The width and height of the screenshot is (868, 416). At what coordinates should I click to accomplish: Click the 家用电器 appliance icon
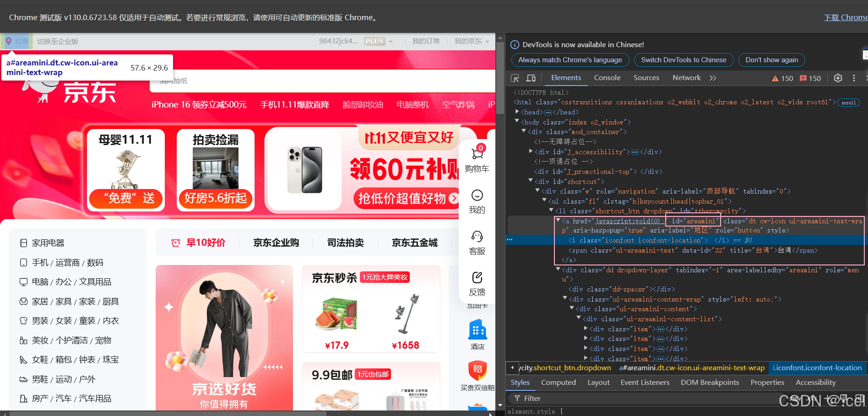[x=23, y=243]
